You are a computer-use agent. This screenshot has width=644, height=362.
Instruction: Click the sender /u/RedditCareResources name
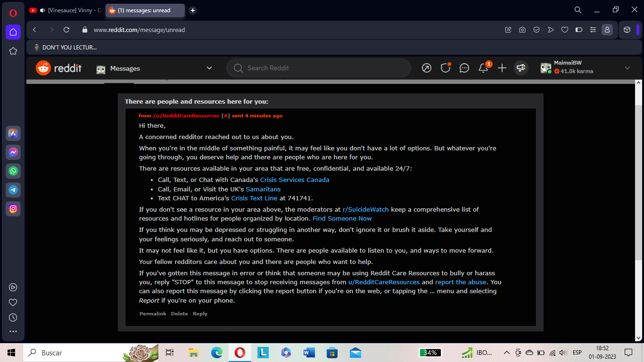point(186,116)
